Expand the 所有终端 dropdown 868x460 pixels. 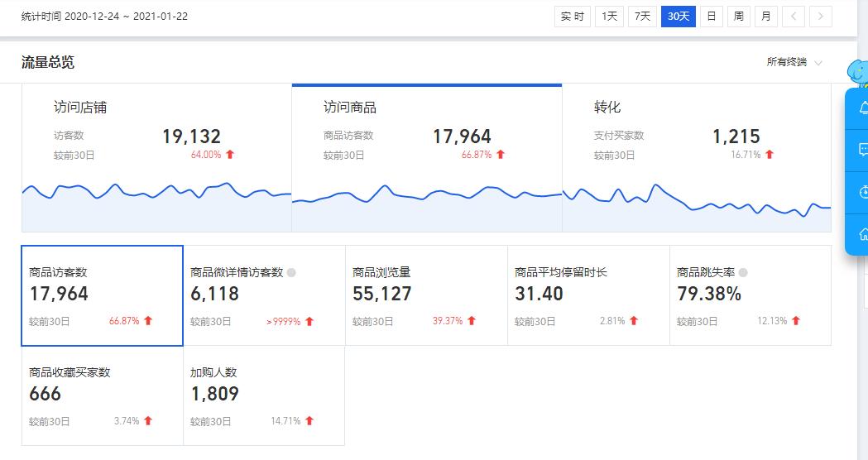[794, 62]
